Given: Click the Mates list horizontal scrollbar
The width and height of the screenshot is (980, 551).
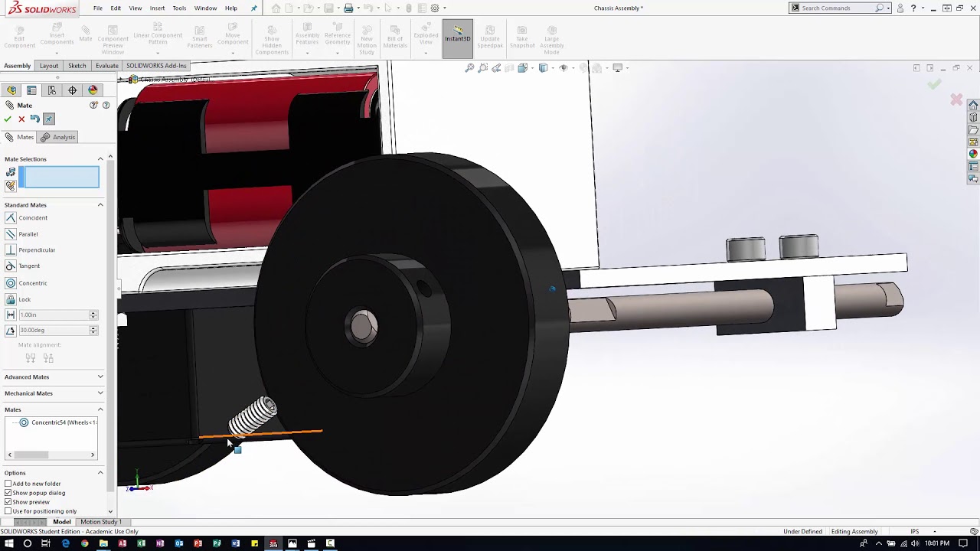Looking at the screenshot, I should coord(51,455).
